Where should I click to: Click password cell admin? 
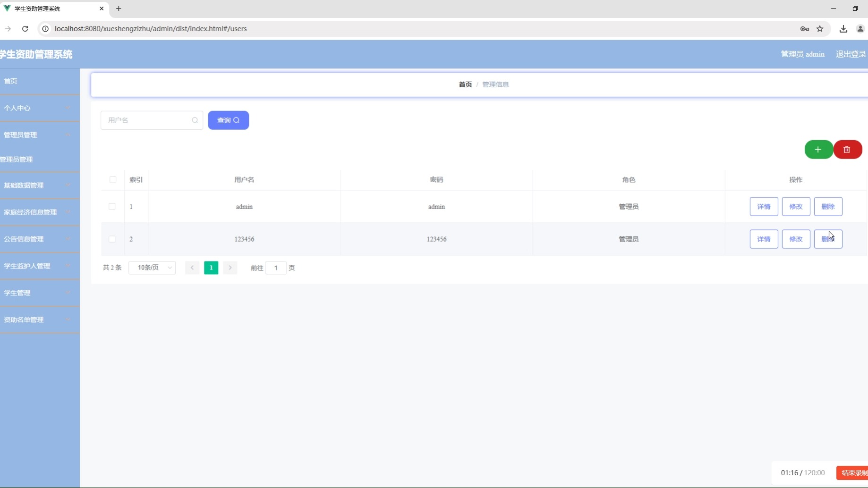tap(436, 207)
